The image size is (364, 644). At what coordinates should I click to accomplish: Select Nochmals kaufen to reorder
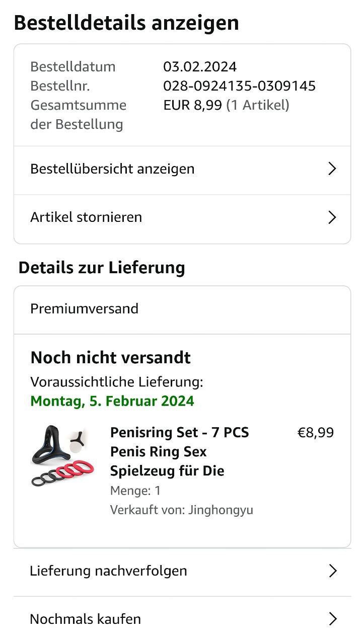pos(85,619)
